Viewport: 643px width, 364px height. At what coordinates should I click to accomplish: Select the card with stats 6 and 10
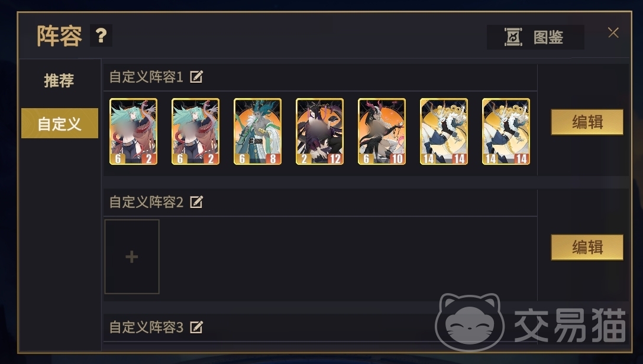(x=382, y=131)
